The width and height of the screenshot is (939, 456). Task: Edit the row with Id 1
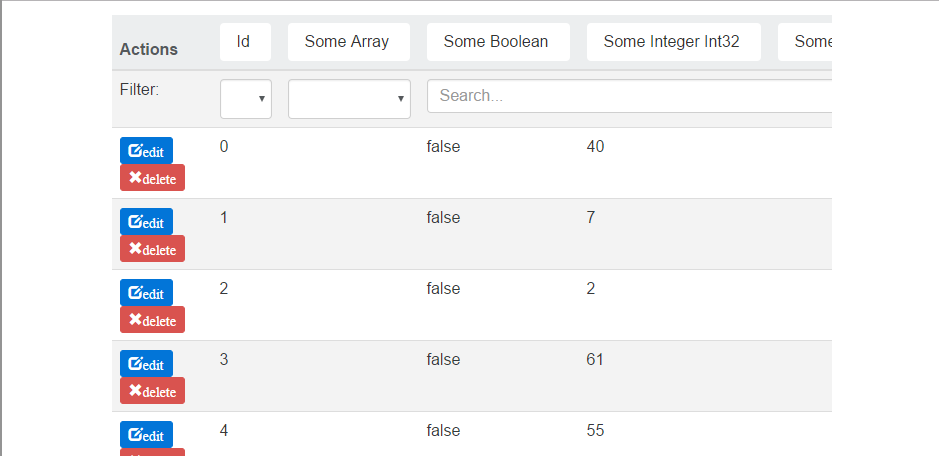[146, 222]
